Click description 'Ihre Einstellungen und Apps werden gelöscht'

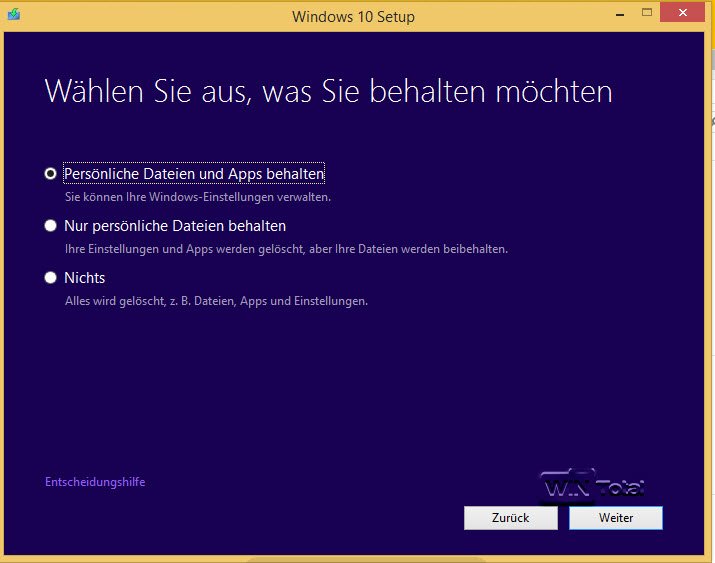pos(185,249)
